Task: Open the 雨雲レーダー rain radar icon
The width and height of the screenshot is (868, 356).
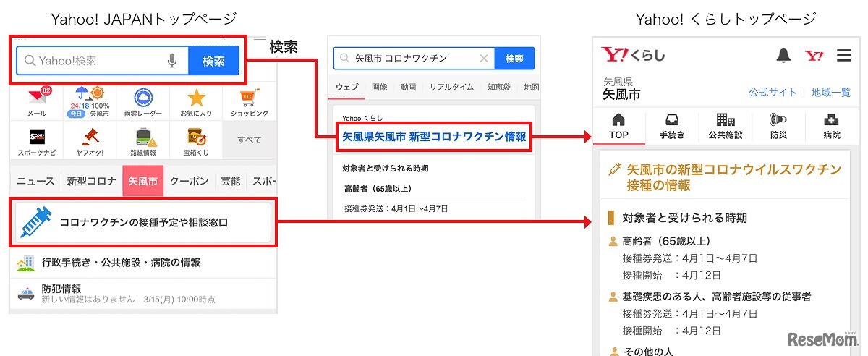Action: (x=143, y=102)
